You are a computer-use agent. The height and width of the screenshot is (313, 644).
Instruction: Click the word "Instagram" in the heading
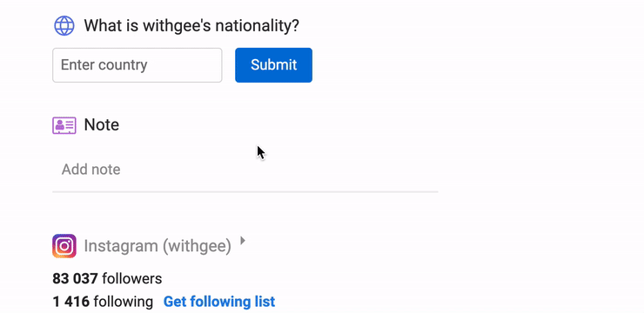[x=121, y=246]
